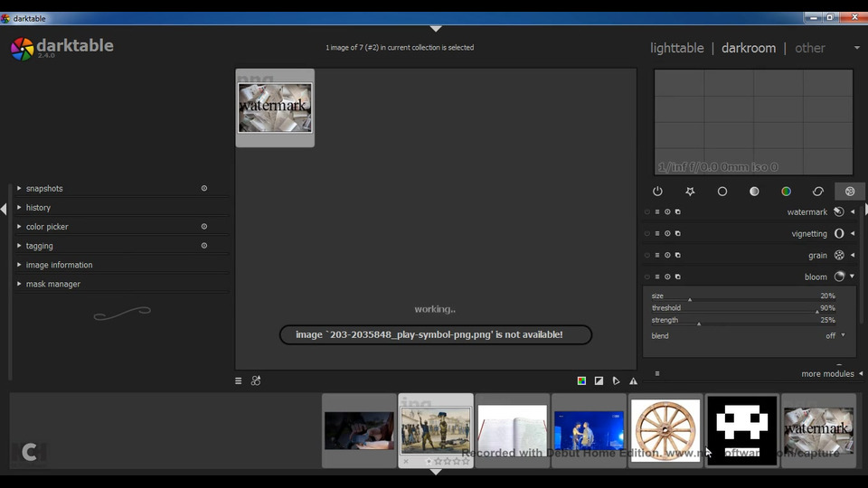The width and height of the screenshot is (868, 488).
Task: Select the color module group icon
Action: tap(786, 192)
